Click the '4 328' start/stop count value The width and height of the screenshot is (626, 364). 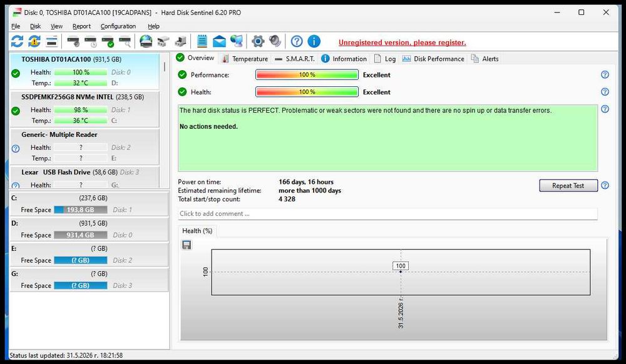click(x=287, y=199)
